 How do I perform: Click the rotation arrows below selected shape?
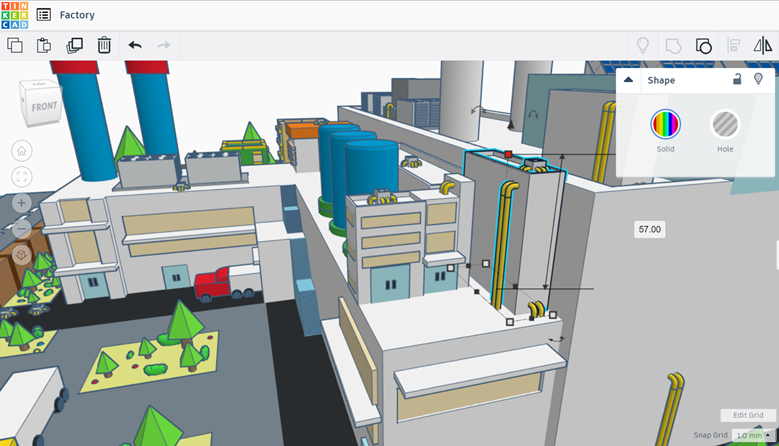coord(556,339)
